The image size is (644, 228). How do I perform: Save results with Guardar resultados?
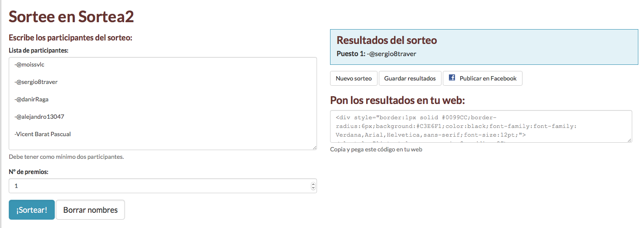pyautogui.click(x=410, y=78)
